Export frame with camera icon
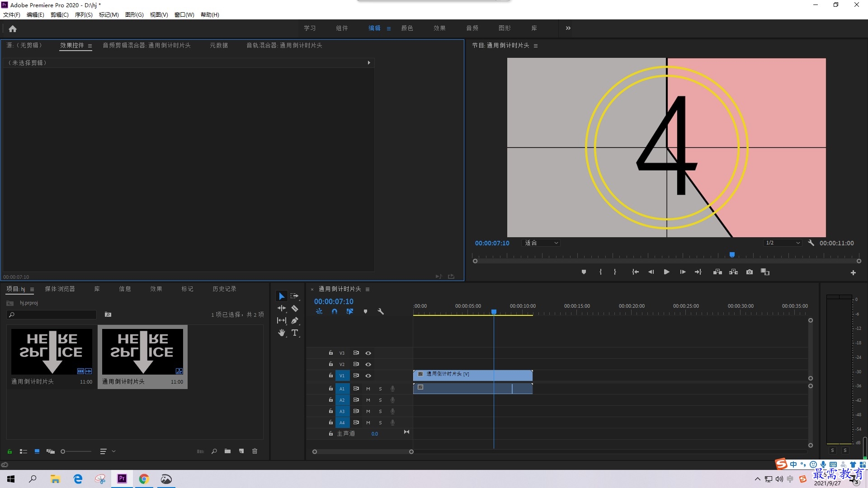Viewport: 868px width, 488px height. coord(750,272)
